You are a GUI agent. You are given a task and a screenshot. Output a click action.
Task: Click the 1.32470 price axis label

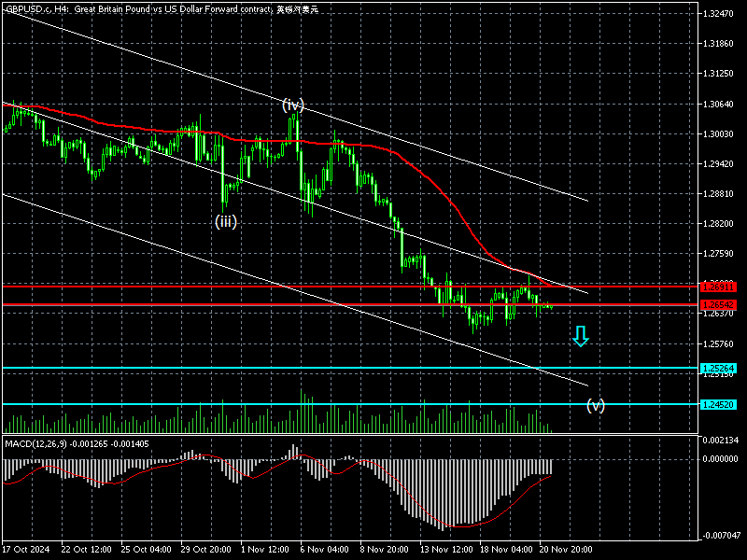718,14
